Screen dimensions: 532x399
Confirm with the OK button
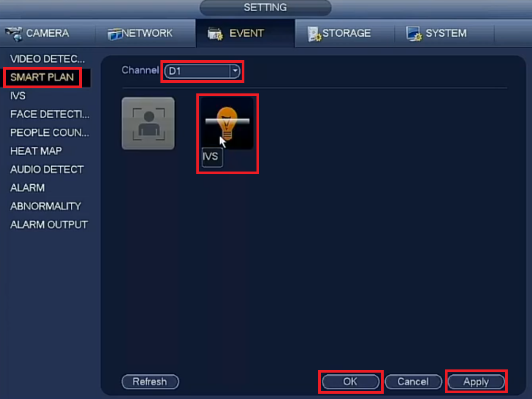(350, 382)
